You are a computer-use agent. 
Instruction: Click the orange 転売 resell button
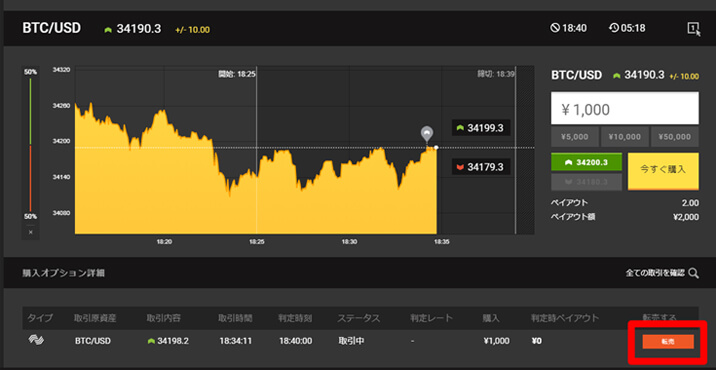point(668,342)
